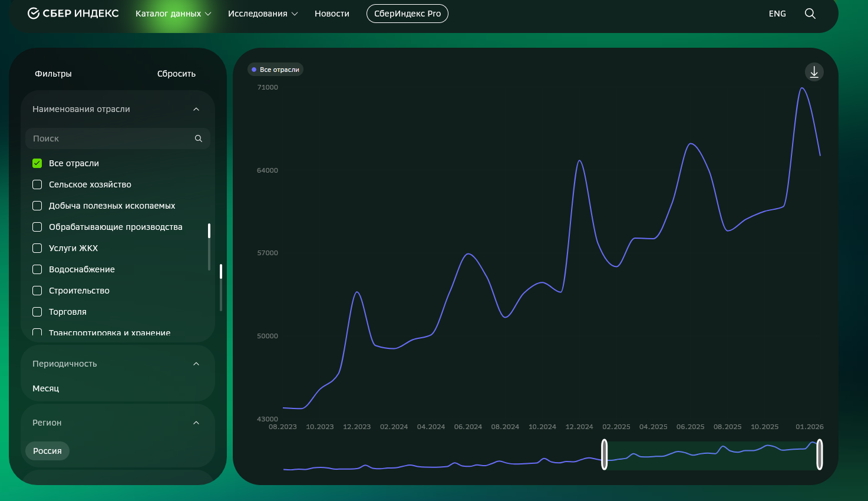Open the 'СберИндекс Pro' button
The width and height of the screenshot is (868, 501).
click(x=407, y=14)
